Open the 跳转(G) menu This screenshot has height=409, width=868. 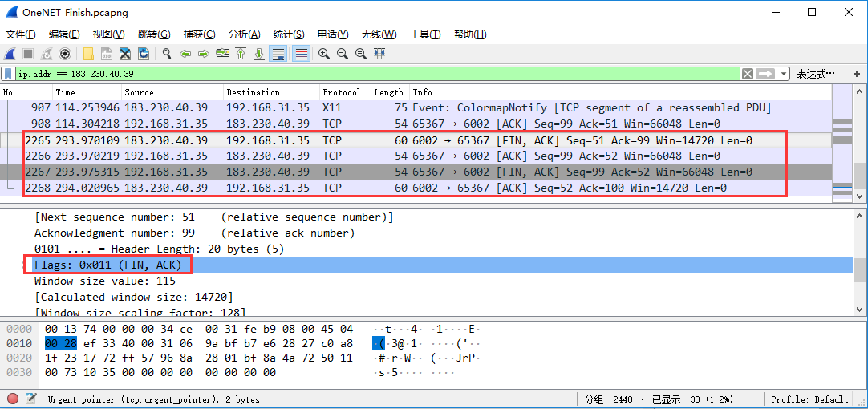[154, 34]
